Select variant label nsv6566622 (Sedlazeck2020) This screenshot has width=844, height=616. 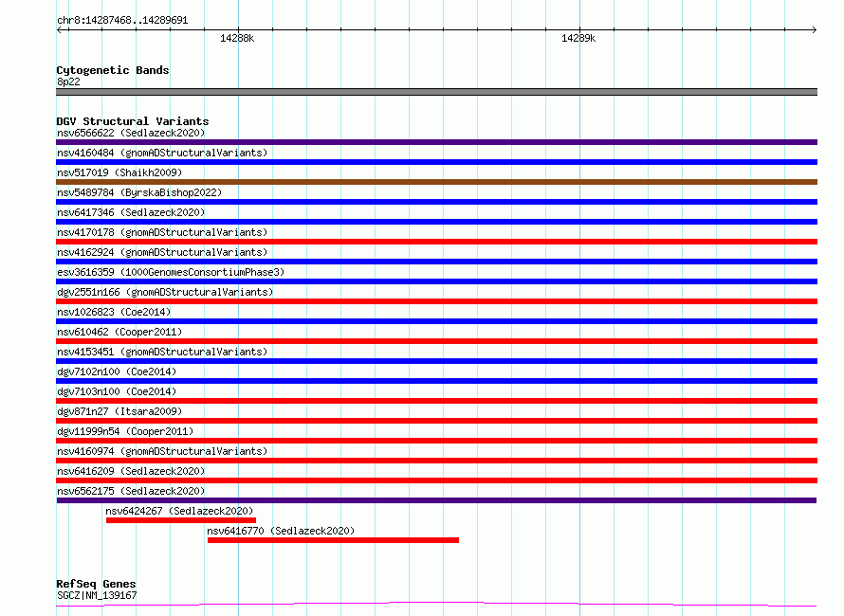(131, 133)
